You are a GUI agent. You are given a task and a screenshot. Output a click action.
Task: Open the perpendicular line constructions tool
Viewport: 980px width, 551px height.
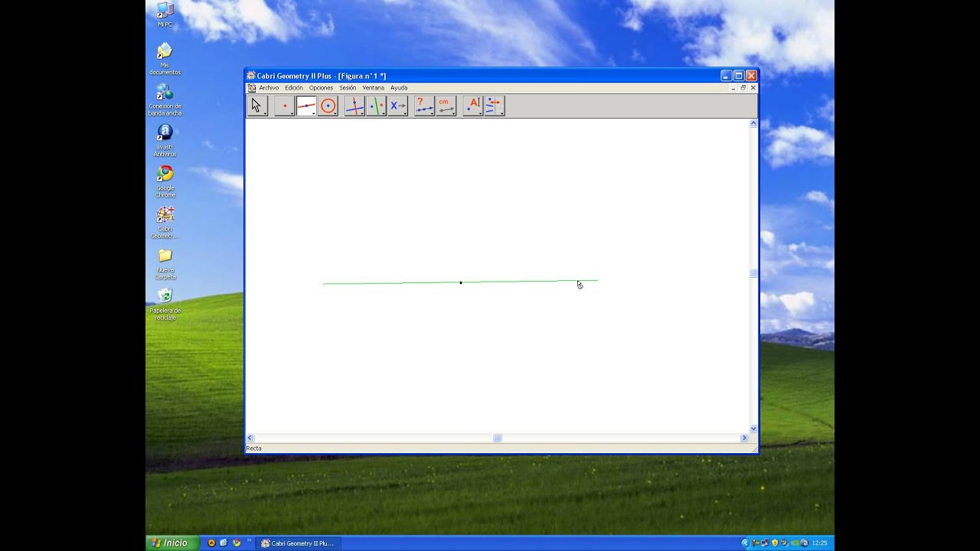pyautogui.click(x=354, y=106)
